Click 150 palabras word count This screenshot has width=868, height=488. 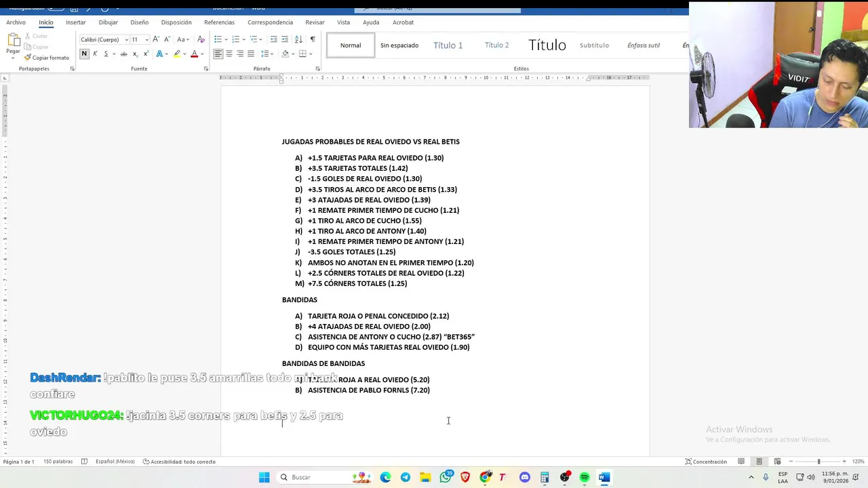coord(58,462)
